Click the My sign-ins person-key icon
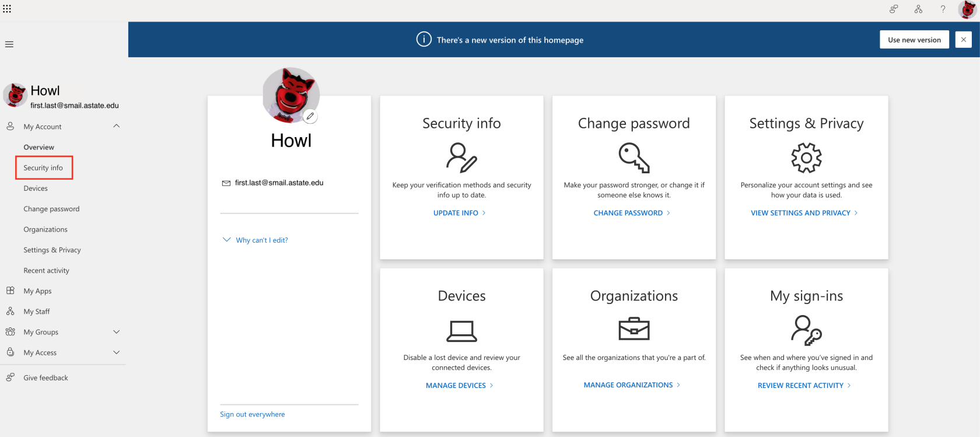 click(806, 330)
